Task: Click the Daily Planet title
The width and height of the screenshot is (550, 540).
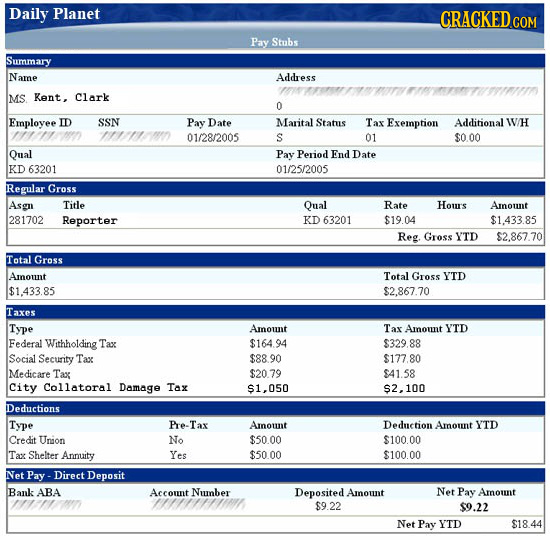Action: pyautogui.click(x=55, y=14)
